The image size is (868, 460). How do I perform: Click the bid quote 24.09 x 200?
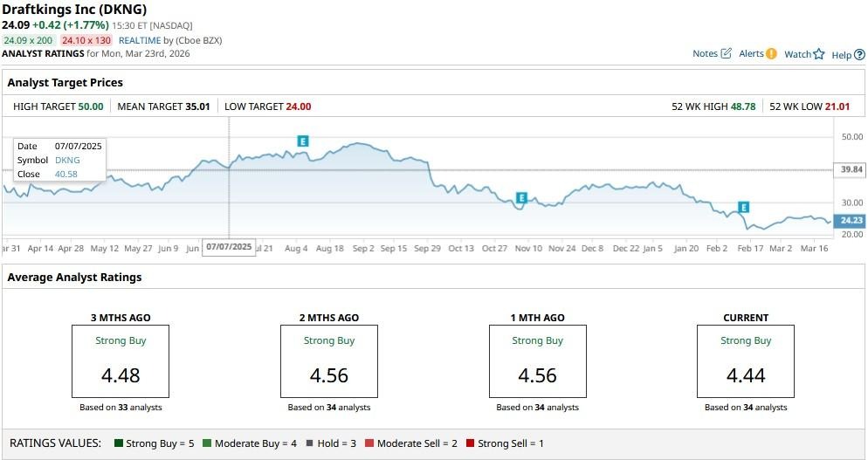[x=28, y=40]
